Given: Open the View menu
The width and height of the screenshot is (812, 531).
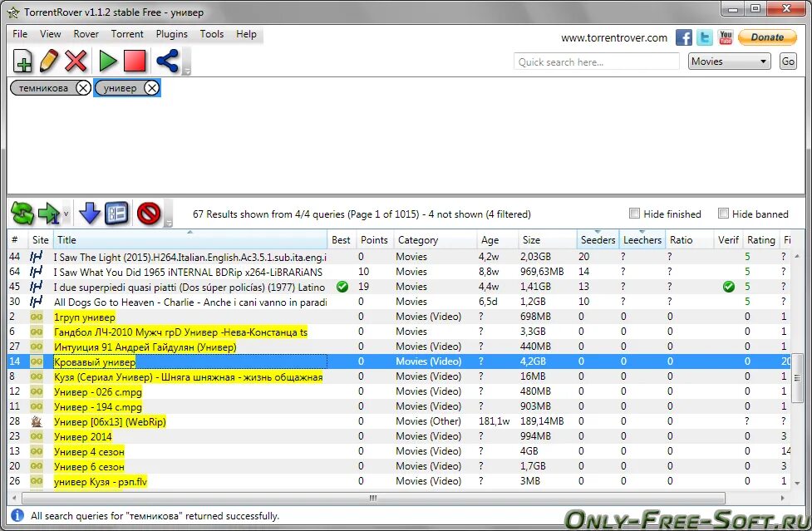Looking at the screenshot, I should [x=50, y=34].
